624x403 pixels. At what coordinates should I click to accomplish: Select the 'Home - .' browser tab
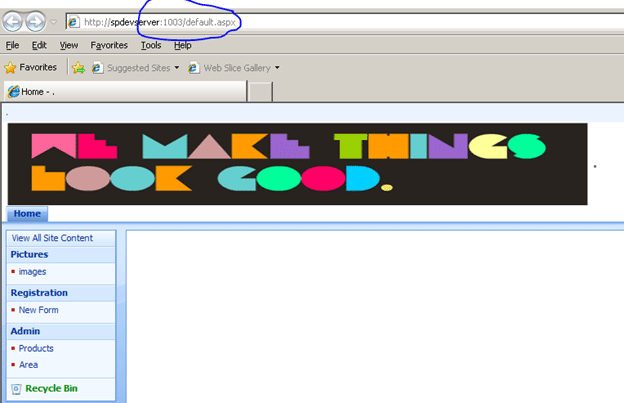[125, 92]
